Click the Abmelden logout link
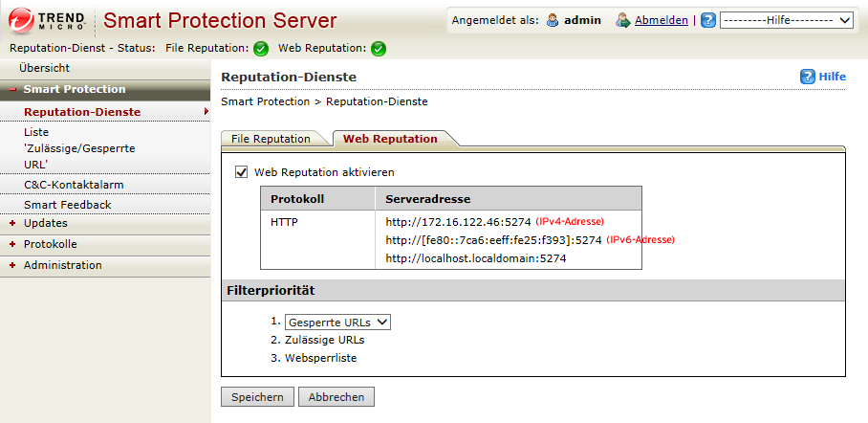868x423 pixels. tap(662, 20)
